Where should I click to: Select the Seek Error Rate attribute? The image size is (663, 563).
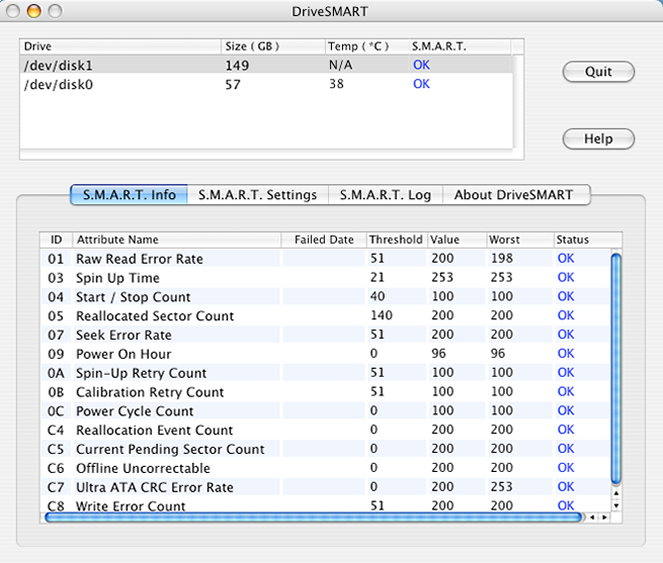325,335
